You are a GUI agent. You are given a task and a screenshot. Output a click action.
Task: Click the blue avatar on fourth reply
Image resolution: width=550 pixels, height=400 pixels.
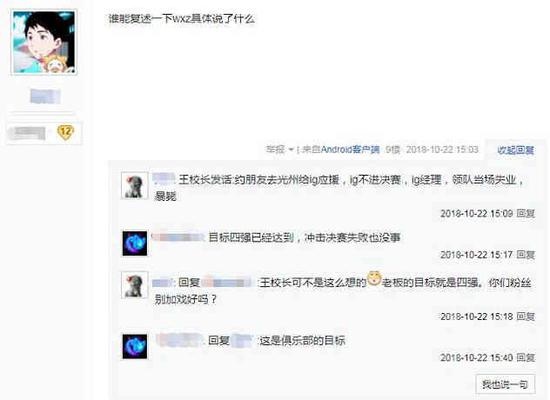(135, 346)
